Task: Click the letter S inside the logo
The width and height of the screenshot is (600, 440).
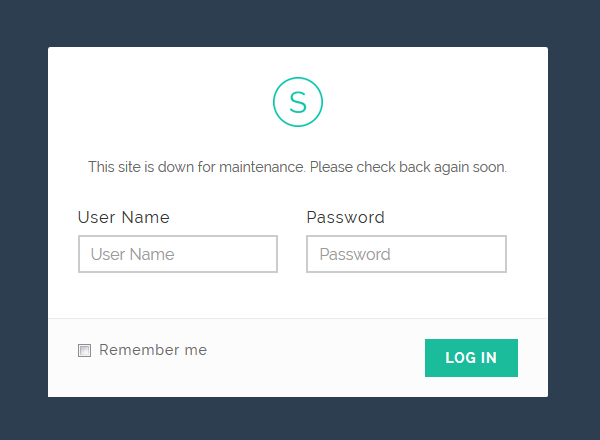Action: point(298,103)
